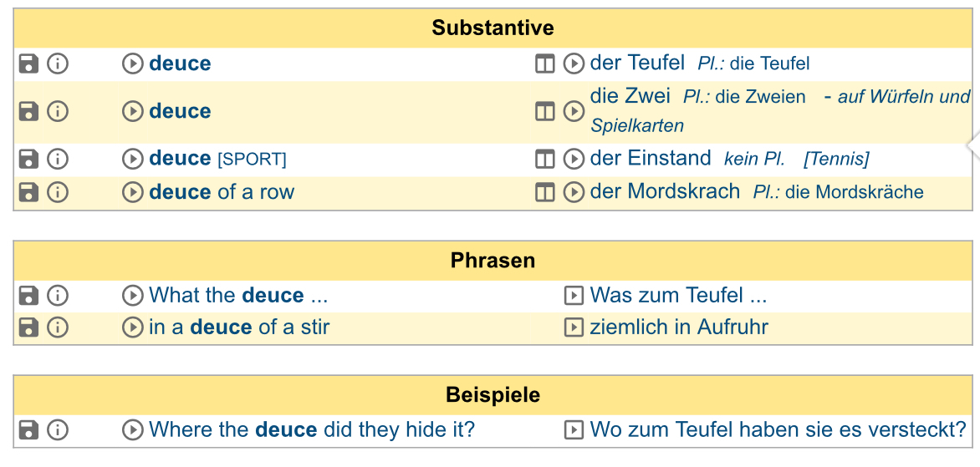The width and height of the screenshot is (980, 467).
Task: Open info icon for 'die Zwei' entry
Action: coord(58,112)
